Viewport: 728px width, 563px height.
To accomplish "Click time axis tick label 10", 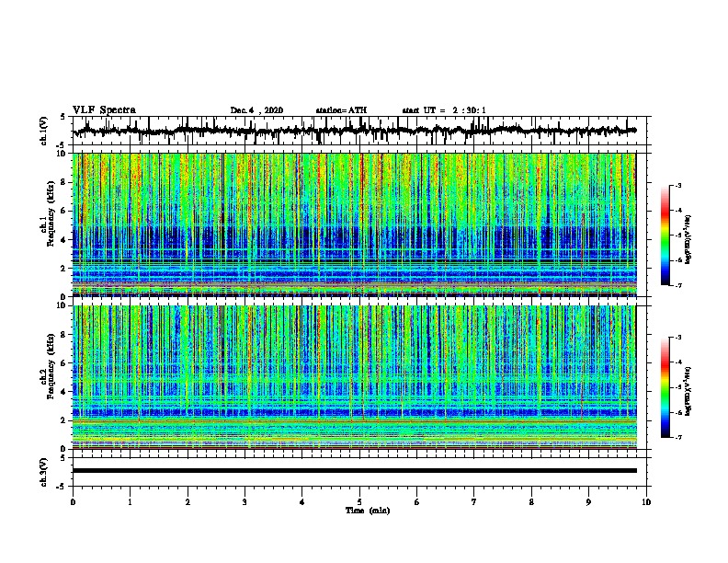I will (646, 502).
